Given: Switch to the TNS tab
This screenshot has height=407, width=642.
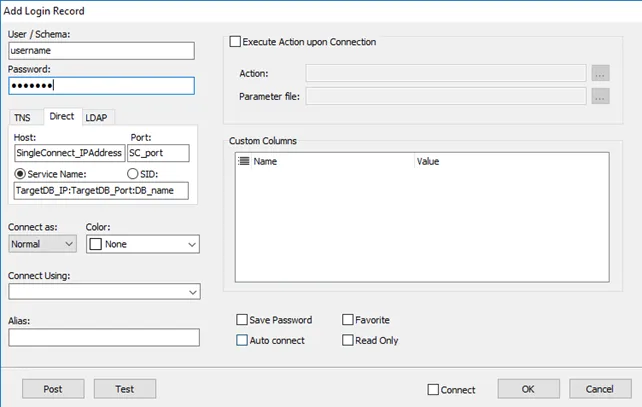Looking at the screenshot, I should point(22,118).
